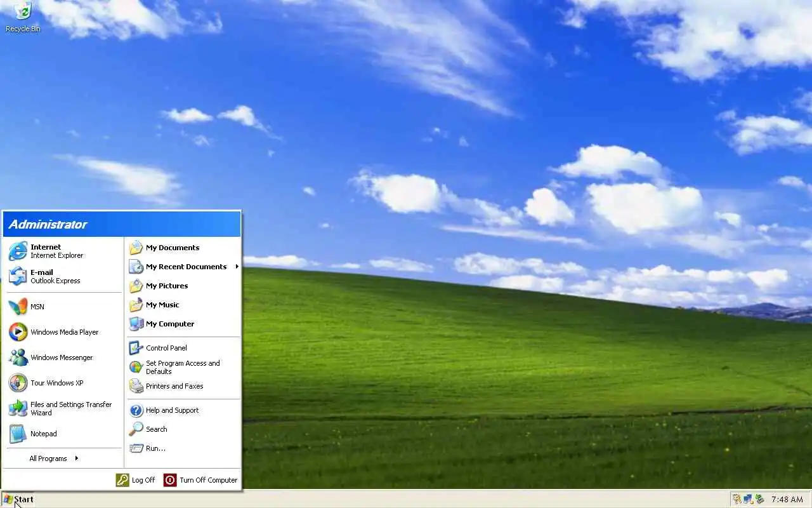The width and height of the screenshot is (812, 508).
Task: Click the MSN butterfly icon
Action: 18,307
